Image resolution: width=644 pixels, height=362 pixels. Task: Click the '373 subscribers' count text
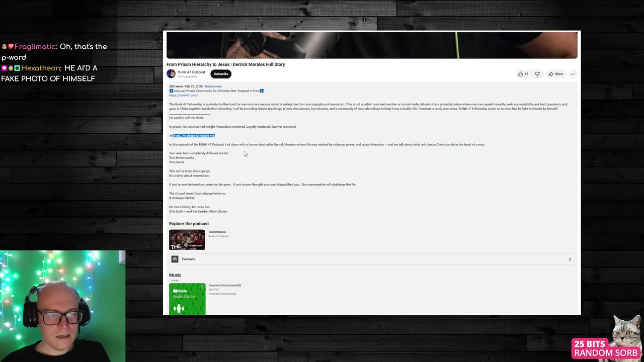tap(187, 77)
